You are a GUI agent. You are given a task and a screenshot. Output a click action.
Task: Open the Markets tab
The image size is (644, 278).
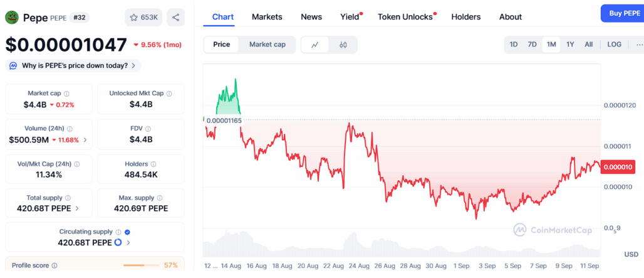[267, 17]
